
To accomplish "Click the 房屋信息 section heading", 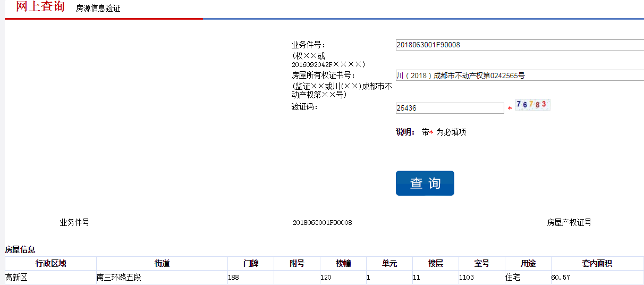I will coord(20,249).
